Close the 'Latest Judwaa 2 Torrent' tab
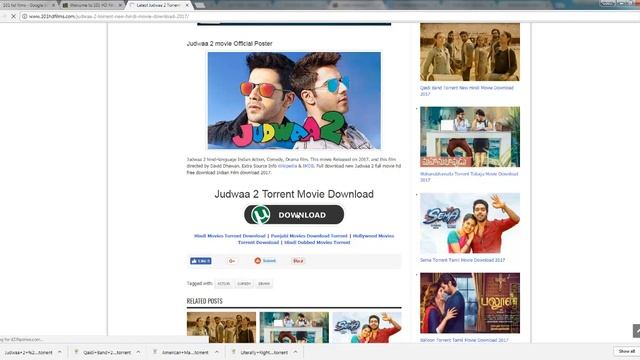Screen dimensions: 640x360 [187, 5]
